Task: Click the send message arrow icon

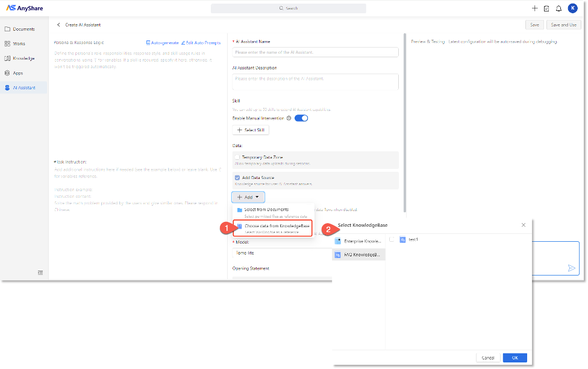Action: coord(571,268)
